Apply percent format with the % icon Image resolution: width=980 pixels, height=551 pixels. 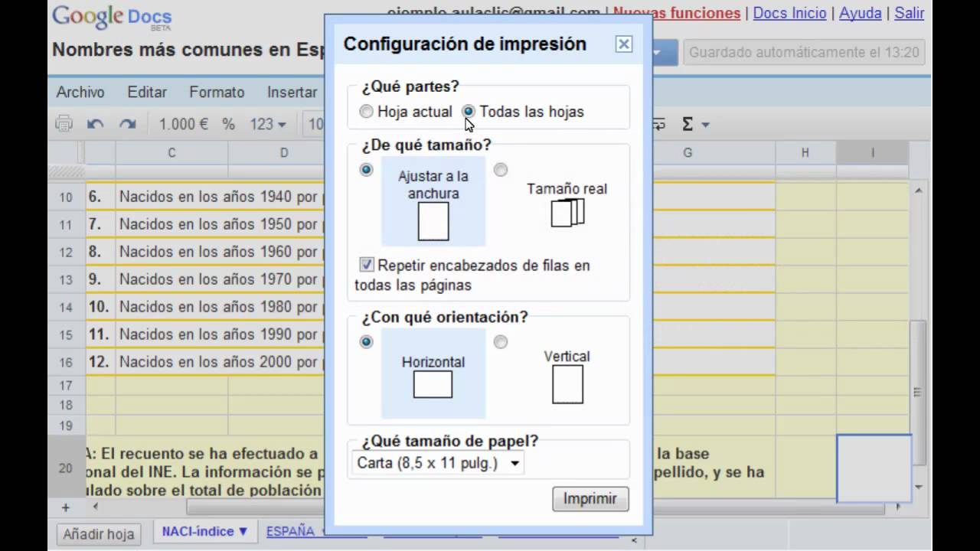228,124
